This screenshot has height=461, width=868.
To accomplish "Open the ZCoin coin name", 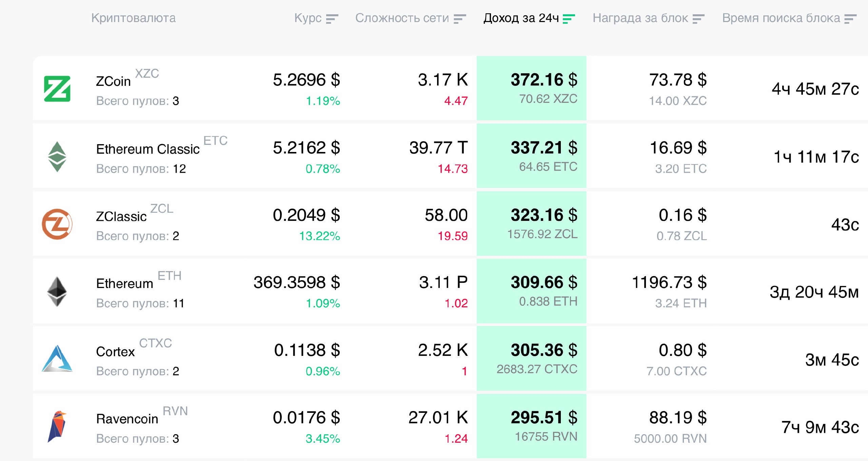I will (x=113, y=81).
